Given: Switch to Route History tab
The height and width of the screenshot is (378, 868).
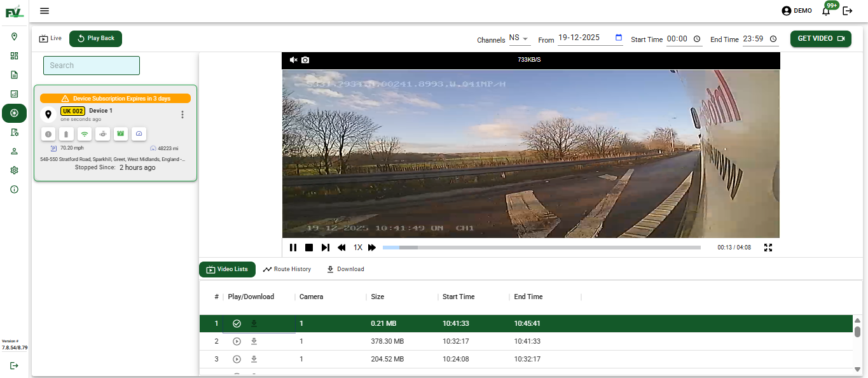Looking at the screenshot, I should [x=287, y=270].
